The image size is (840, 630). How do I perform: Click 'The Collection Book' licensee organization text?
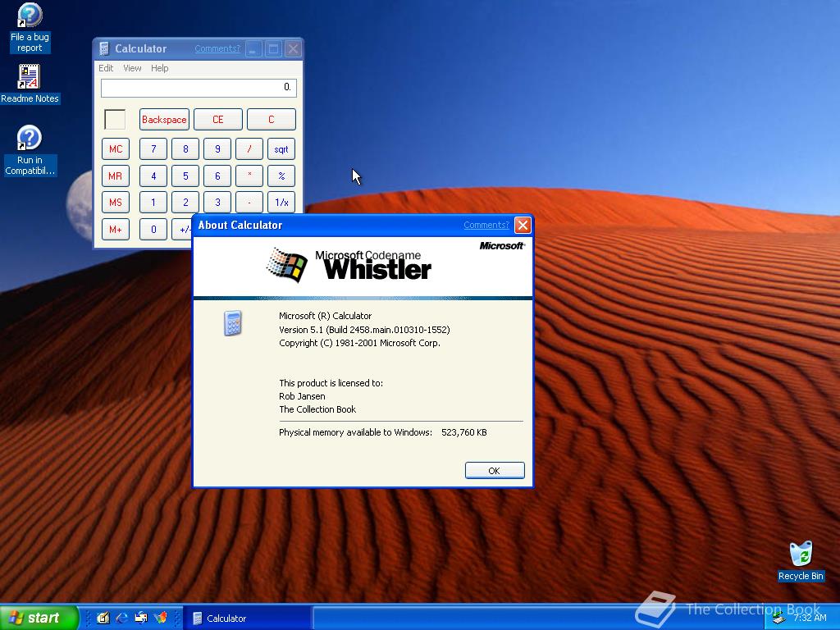317,409
